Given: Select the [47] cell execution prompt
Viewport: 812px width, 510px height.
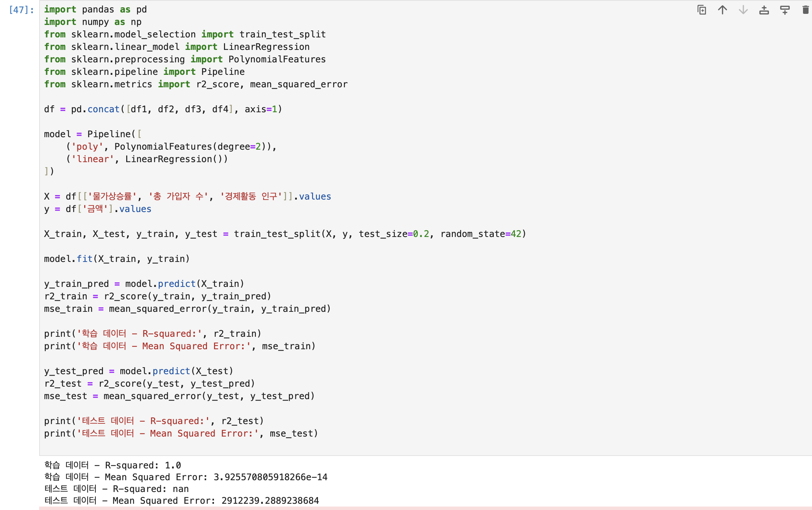Looking at the screenshot, I should (x=21, y=10).
